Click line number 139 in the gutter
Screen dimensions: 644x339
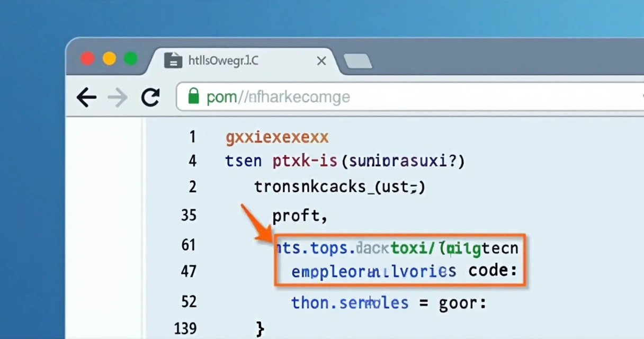point(185,329)
